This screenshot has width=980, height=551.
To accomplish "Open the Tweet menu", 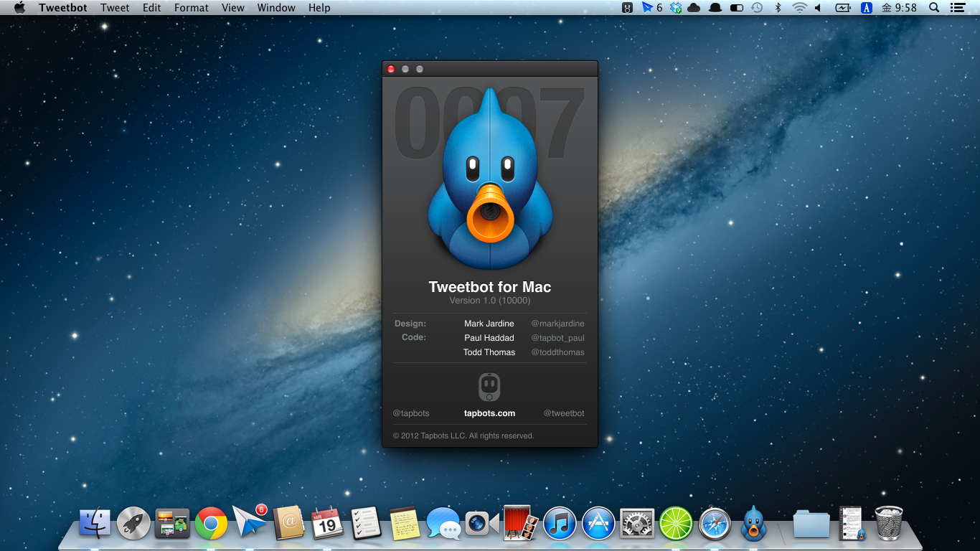I will (x=115, y=8).
